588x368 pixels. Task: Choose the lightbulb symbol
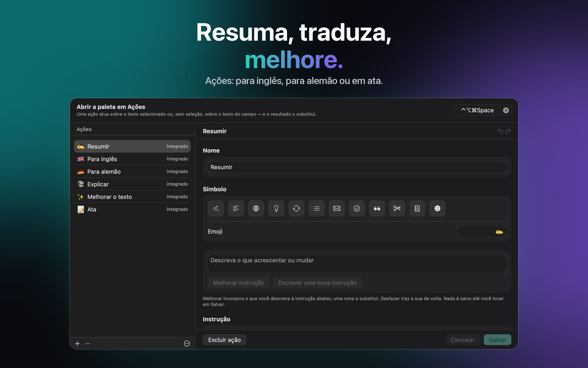coord(276,209)
